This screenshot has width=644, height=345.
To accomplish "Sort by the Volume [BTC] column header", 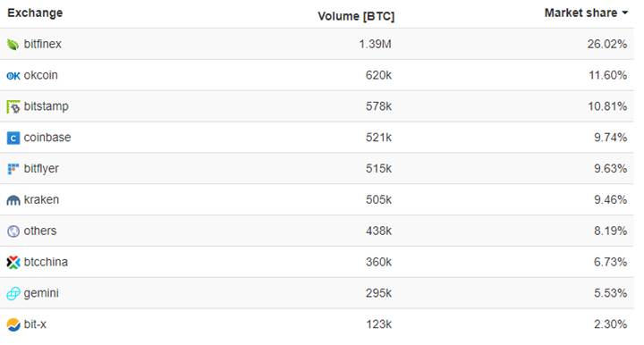I will click(356, 16).
